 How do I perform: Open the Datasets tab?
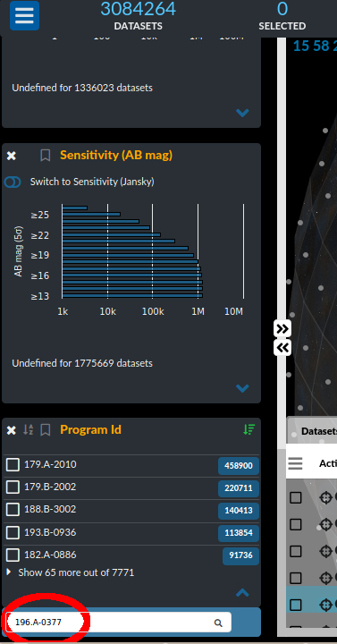319,431
